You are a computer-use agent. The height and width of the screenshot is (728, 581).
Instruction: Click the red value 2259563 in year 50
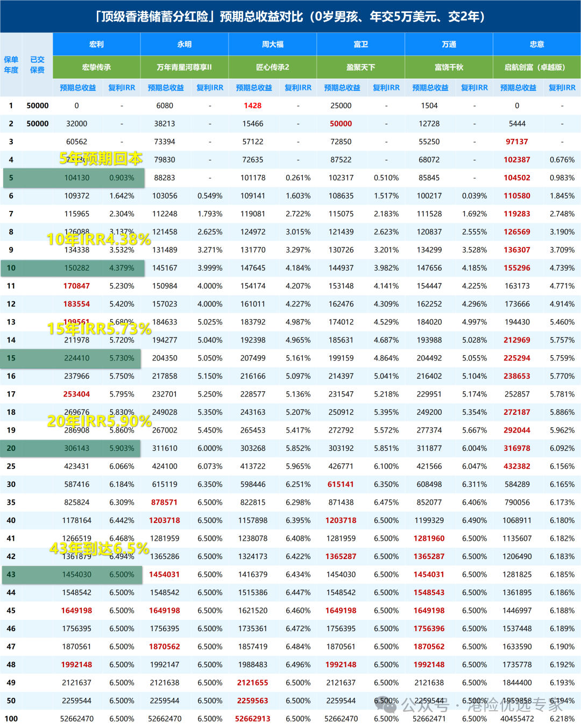pos(253,701)
